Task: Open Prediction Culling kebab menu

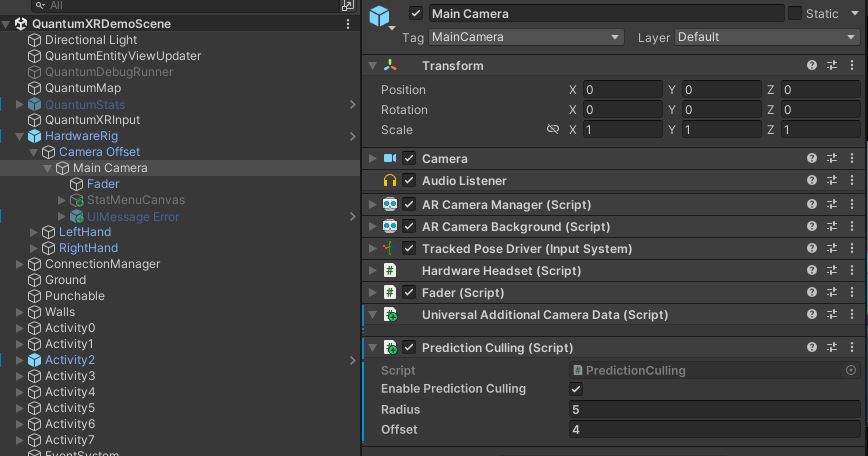Action: tap(852, 347)
